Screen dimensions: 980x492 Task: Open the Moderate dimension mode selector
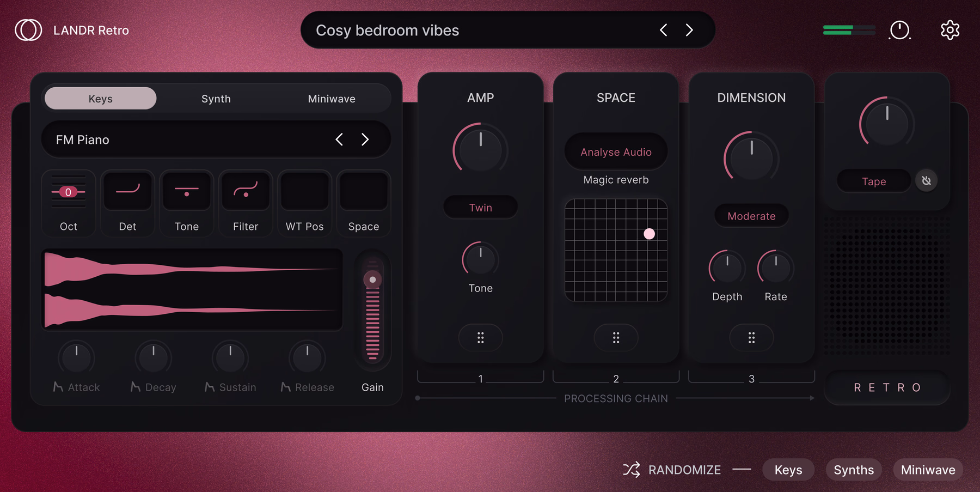pos(751,216)
